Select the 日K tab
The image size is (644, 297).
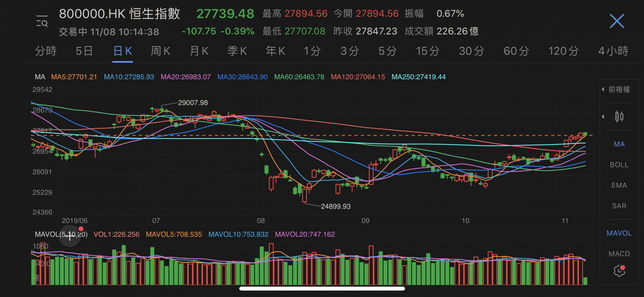(x=122, y=51)
